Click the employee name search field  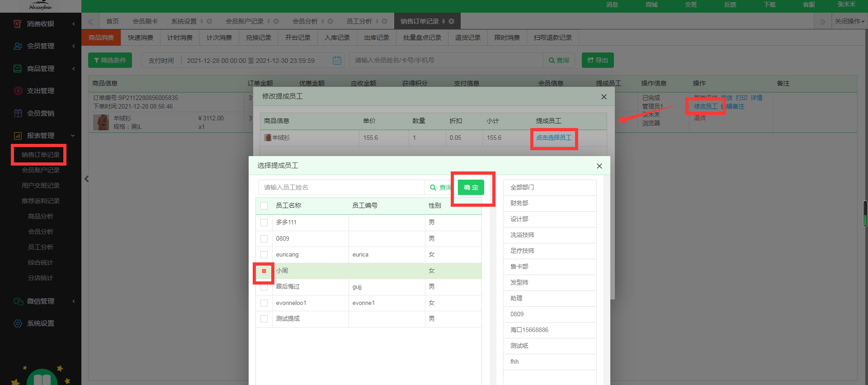click(341, 187)
